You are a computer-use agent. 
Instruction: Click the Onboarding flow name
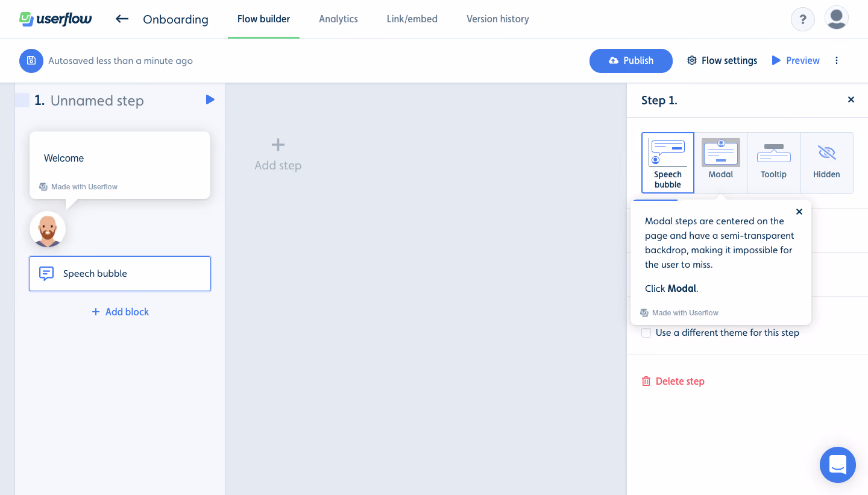(x=175, y=19)
